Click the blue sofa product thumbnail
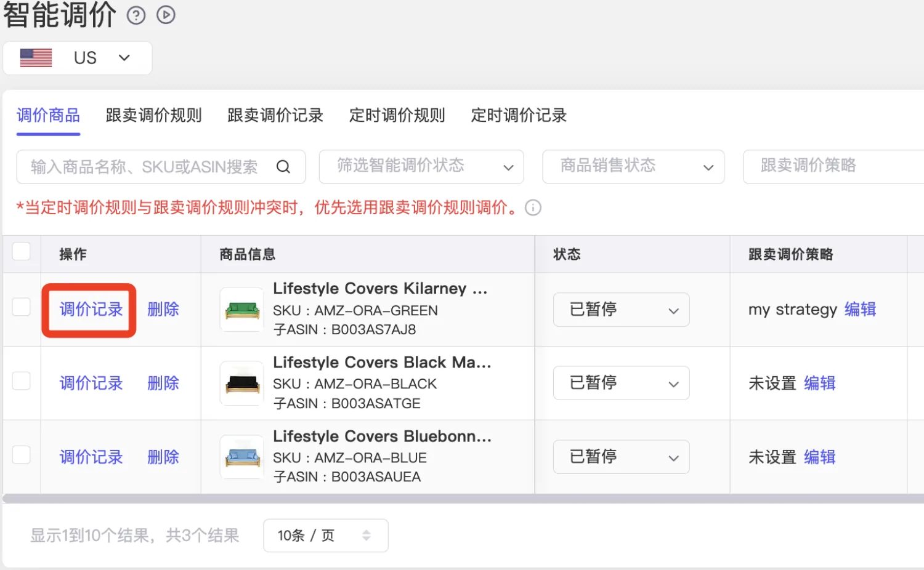Image resolution: width=924 pixels, height=570 pixels. 242,457
